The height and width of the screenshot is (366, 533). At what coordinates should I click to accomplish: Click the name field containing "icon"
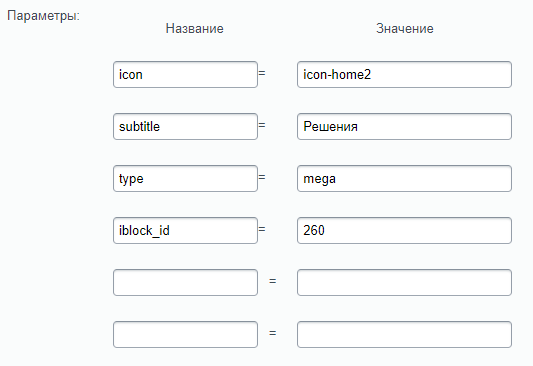click(185, 74)
